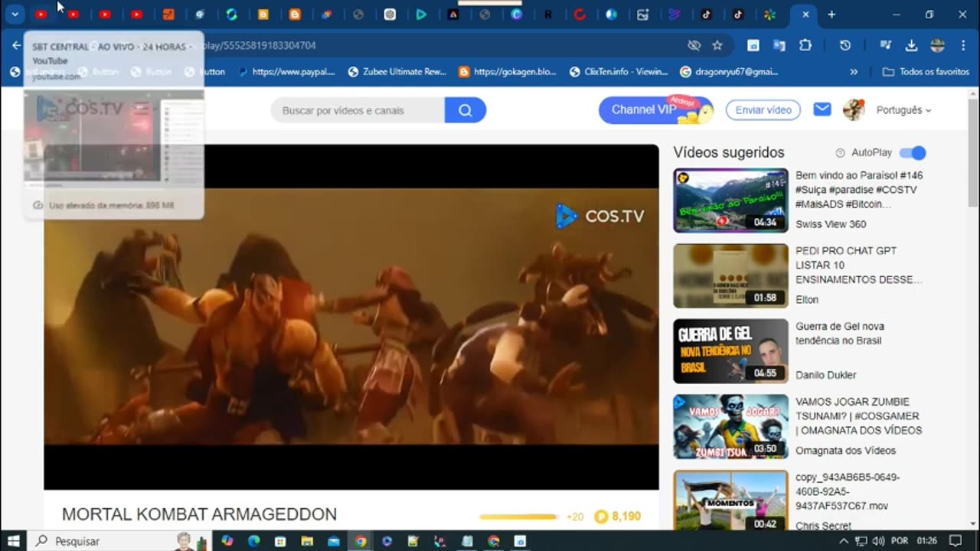Viewport: 980px width, 551px height.
Task: Open Microsoft Edge from the taskbar
Action: pos(253,541)
